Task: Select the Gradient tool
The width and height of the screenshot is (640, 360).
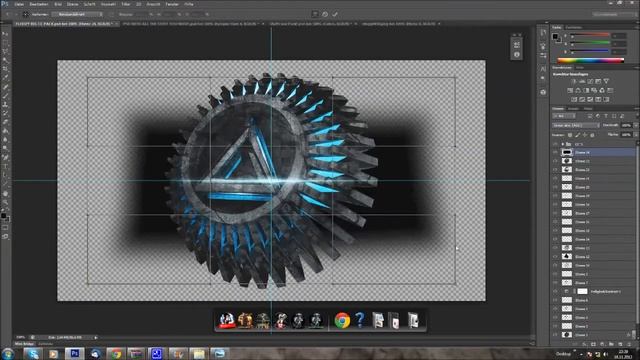Action: point(5,131)
